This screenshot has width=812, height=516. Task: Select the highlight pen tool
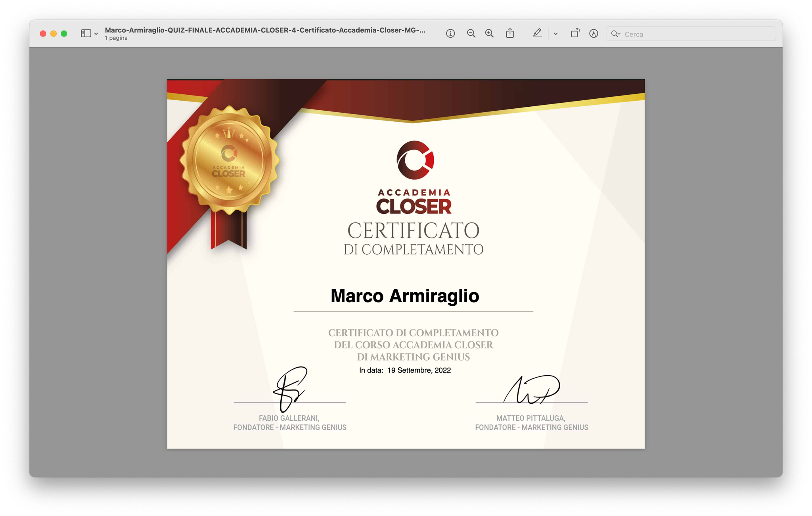pyautogui.click(x=537, y=34)
